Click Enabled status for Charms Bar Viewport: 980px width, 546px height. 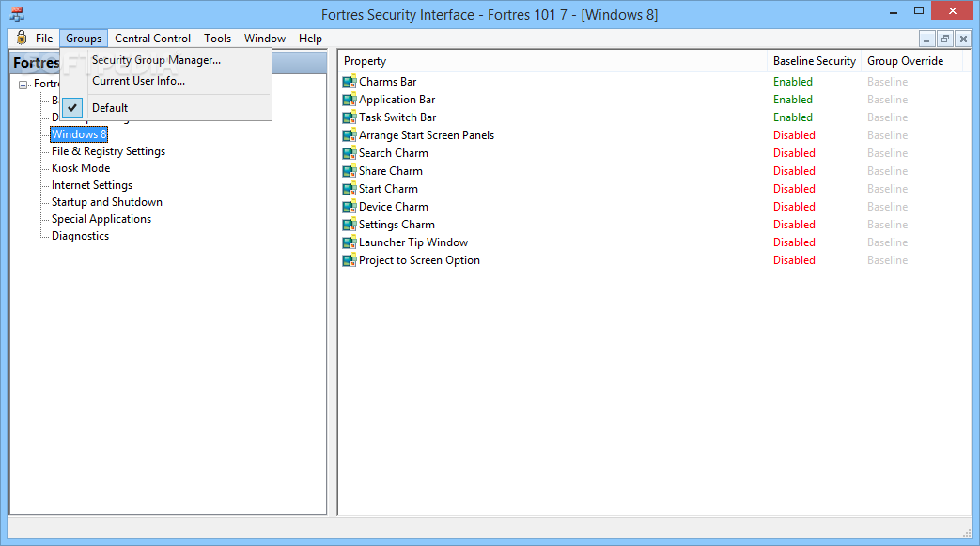tap(792, 82)
